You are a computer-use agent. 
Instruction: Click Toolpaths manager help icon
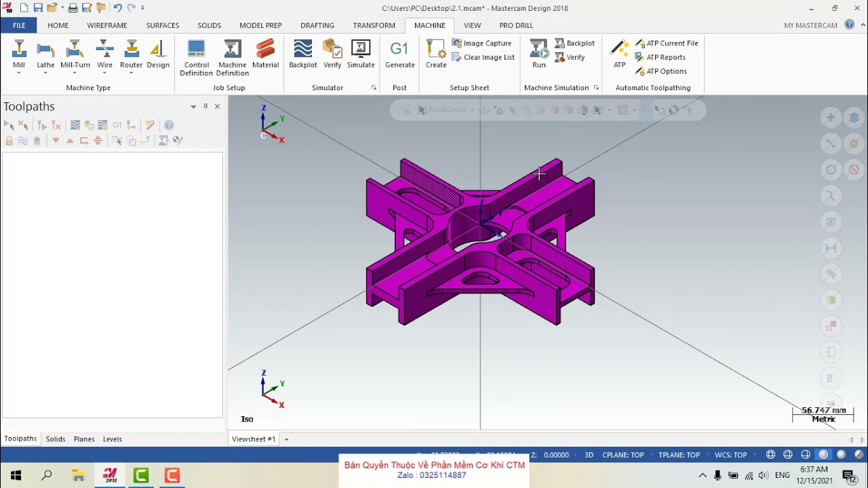coord(169,125)
